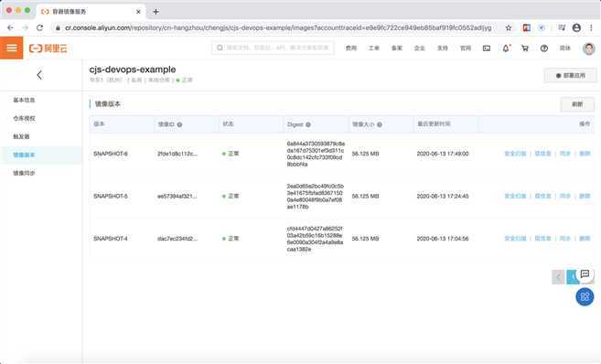
Task: Reload the browser page
Action: 40,27
